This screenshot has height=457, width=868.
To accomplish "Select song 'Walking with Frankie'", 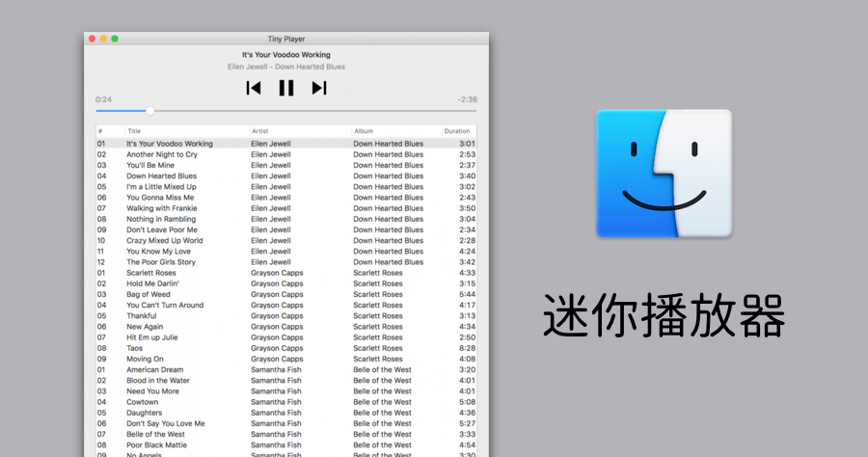I will (162, 208).
